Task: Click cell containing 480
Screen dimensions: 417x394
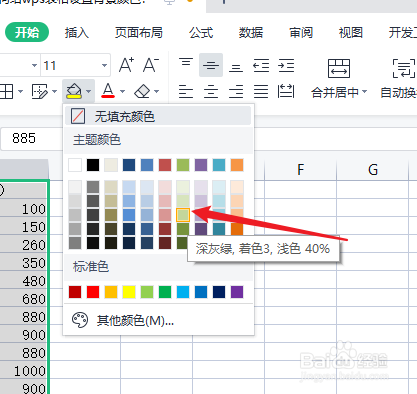Action: (23, 281)
